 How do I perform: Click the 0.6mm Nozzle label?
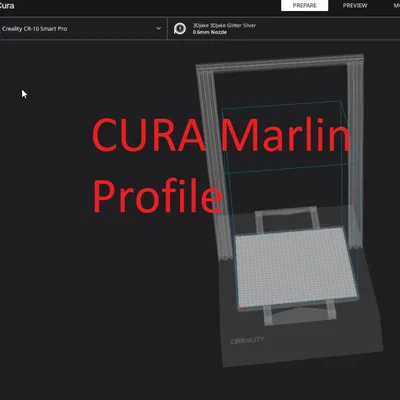pos(210,32)
